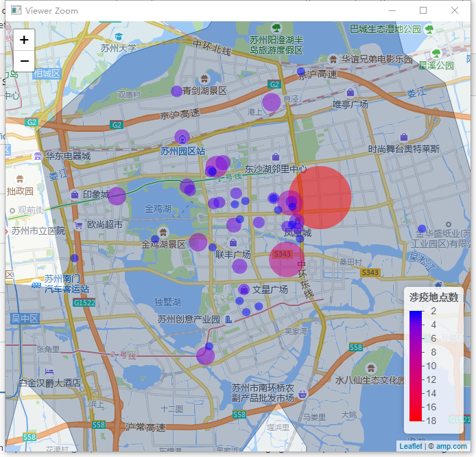Screen dimensions: 476x457
Task: Click the 苏州创意产业园 building icon
Action: pyautogui.click(x=228, y=319)
